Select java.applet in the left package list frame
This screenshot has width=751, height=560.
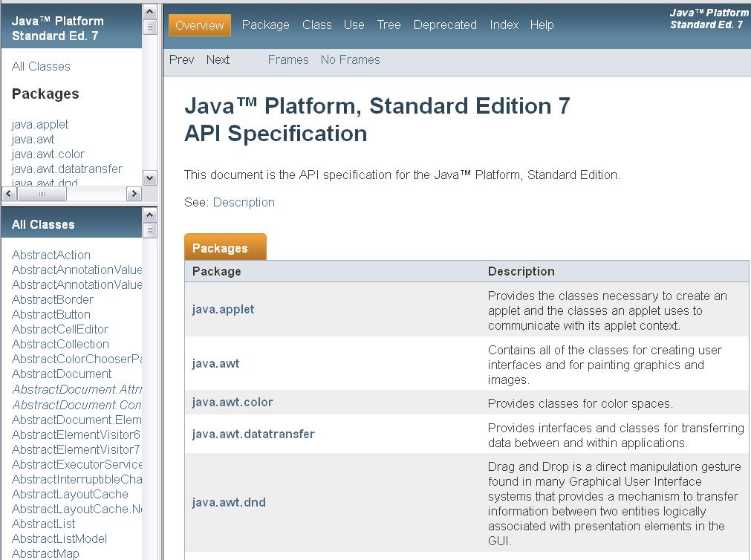tap(40, 125)
